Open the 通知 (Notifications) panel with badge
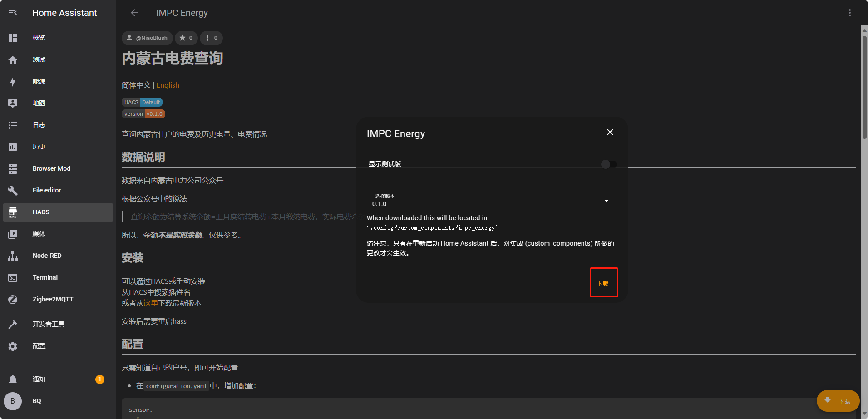Screen dimensions: 868x419 [x=13, y=379]
